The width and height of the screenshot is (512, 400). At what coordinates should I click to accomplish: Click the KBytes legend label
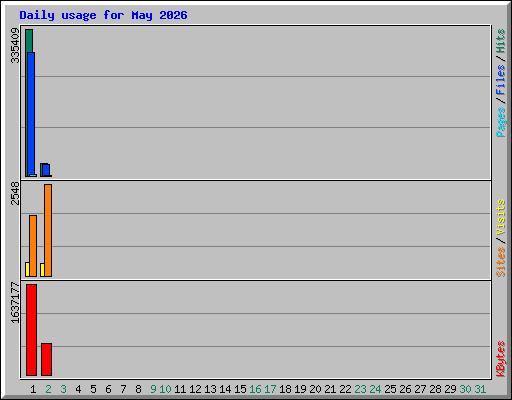(501, 359)
